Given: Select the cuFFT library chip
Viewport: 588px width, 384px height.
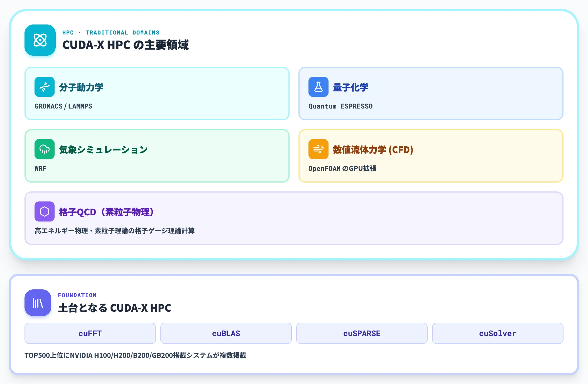Looking at the screenshot, I should click(x=90, y=333).
